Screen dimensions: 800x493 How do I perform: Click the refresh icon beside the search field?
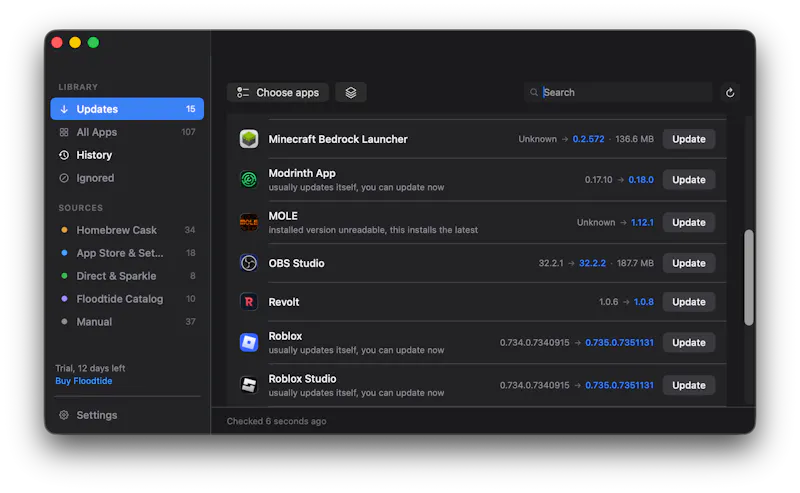730,92
